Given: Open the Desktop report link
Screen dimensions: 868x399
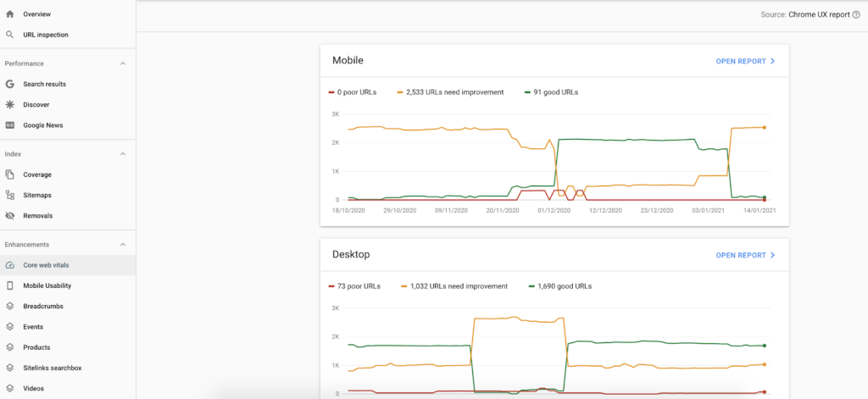Looking at the screenshot, I should click(746, 255).
